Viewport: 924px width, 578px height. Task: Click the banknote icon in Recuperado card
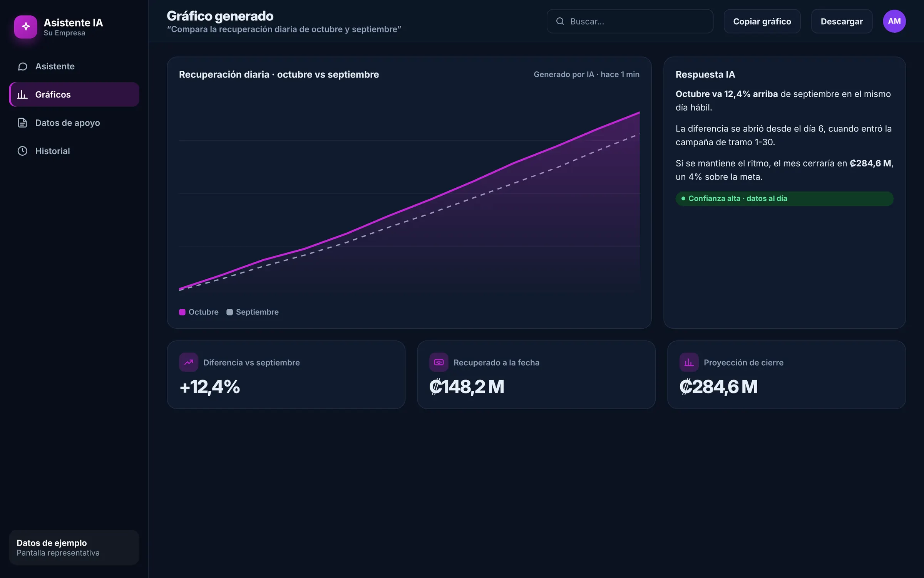point(439,362)
